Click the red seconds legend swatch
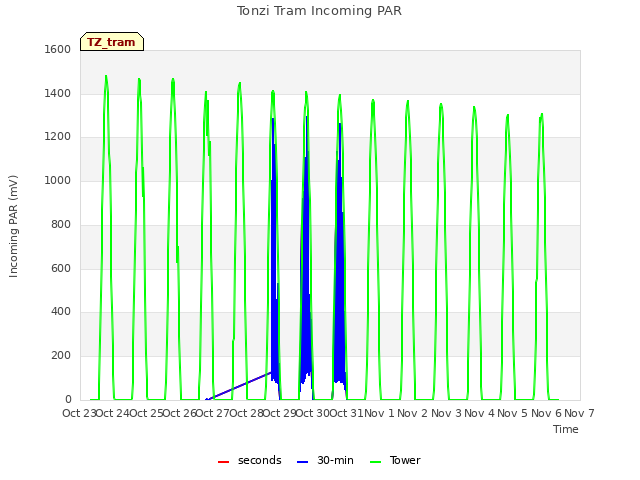The width and height of the screenshot is (640, 480). click(224, 462)
